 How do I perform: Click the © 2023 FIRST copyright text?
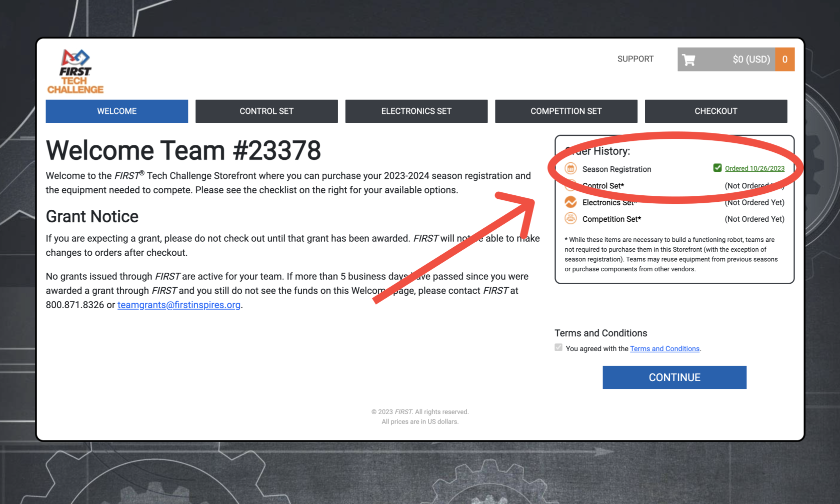(x=420, y=412)
